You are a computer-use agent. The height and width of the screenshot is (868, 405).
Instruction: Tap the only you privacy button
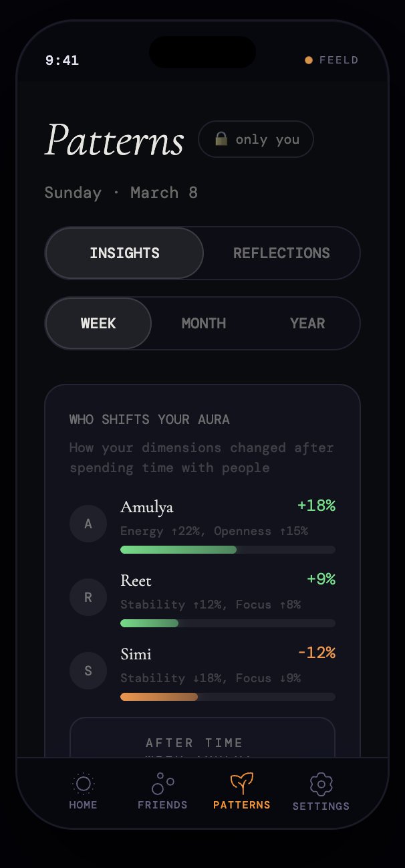point(256,139)
